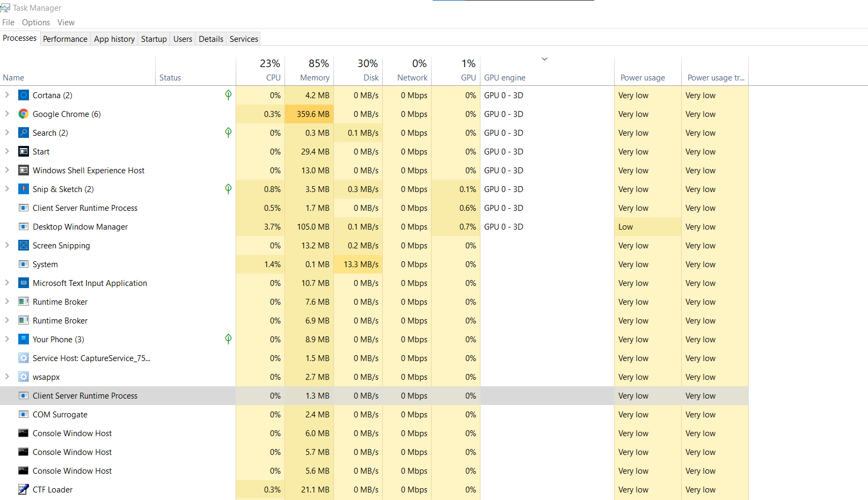Click the Console Window Host icon with 5.7 MB
The height and width of the screenshot is (500, 868).
[x=24, y=452]
